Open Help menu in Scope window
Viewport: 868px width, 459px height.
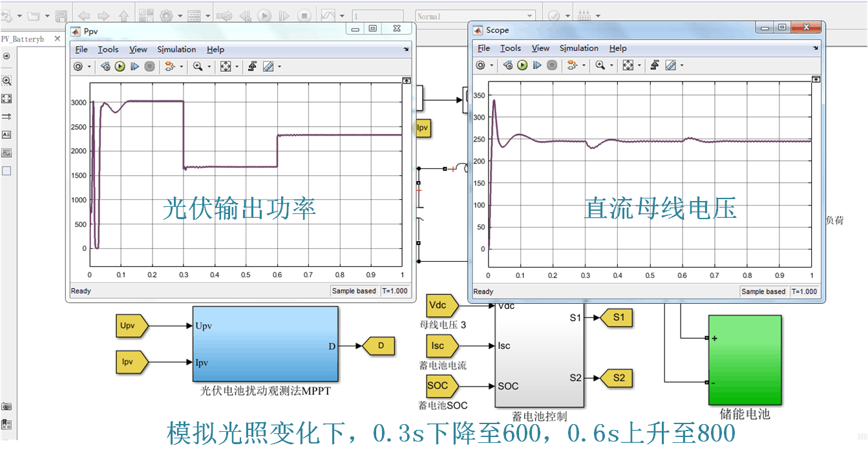pos(617,48)
